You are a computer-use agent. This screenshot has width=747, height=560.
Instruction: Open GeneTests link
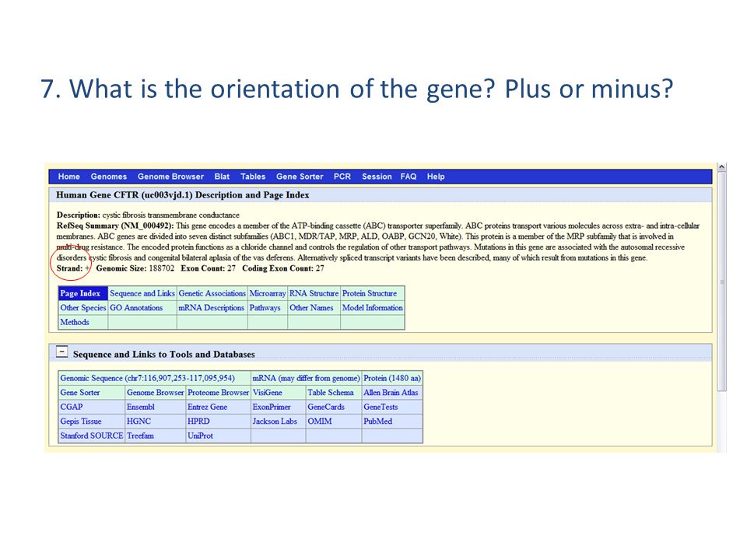click(381, 407)
